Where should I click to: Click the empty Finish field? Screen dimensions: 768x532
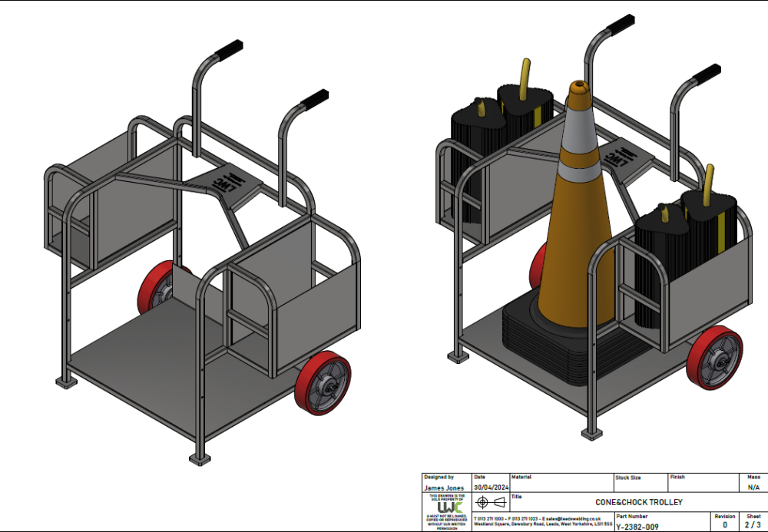tap(703, 487)
